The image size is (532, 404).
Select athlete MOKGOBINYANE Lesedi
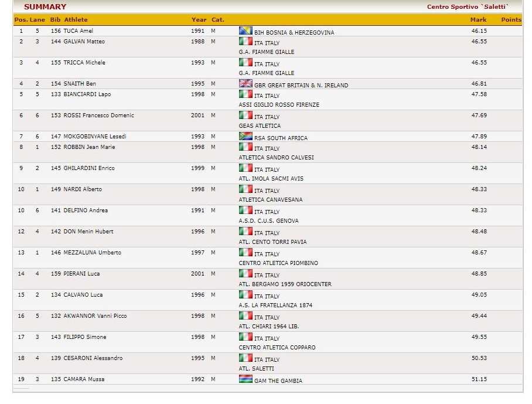click(x=94, y=137)
